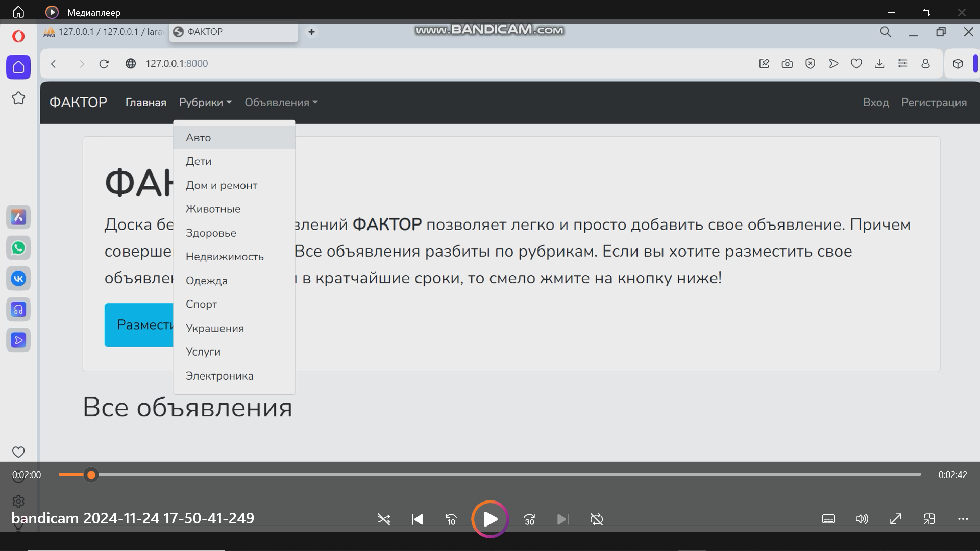Skip to previous track

tap(418, 519)
